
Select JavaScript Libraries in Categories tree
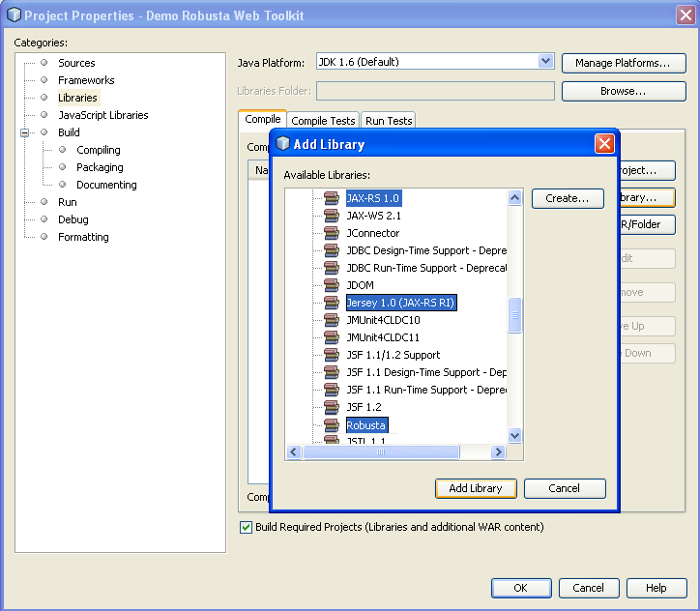(102, 115)
